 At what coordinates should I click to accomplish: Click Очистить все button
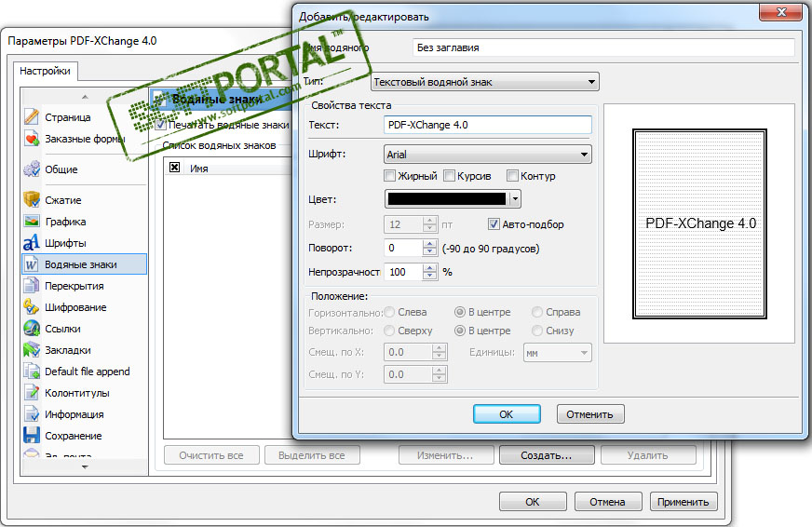(211, 455)
